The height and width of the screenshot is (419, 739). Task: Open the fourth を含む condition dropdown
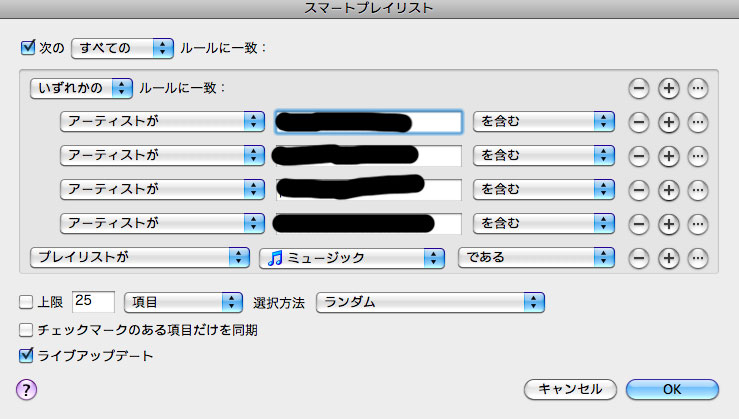coord(544,223)
